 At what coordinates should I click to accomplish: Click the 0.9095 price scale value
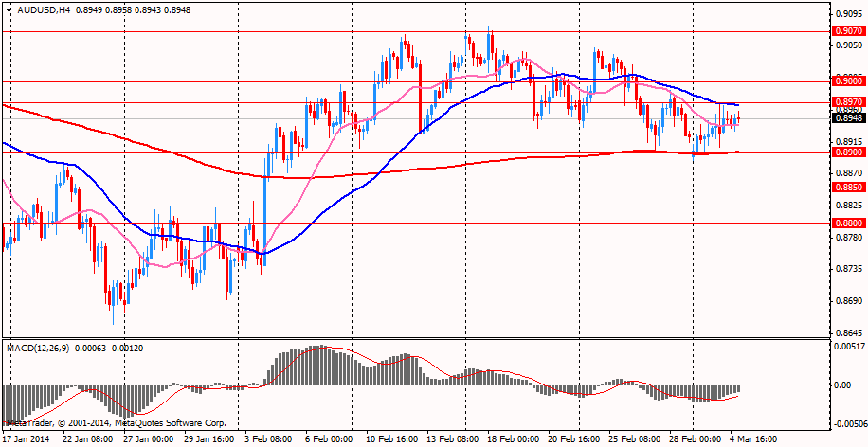[849, 14]
